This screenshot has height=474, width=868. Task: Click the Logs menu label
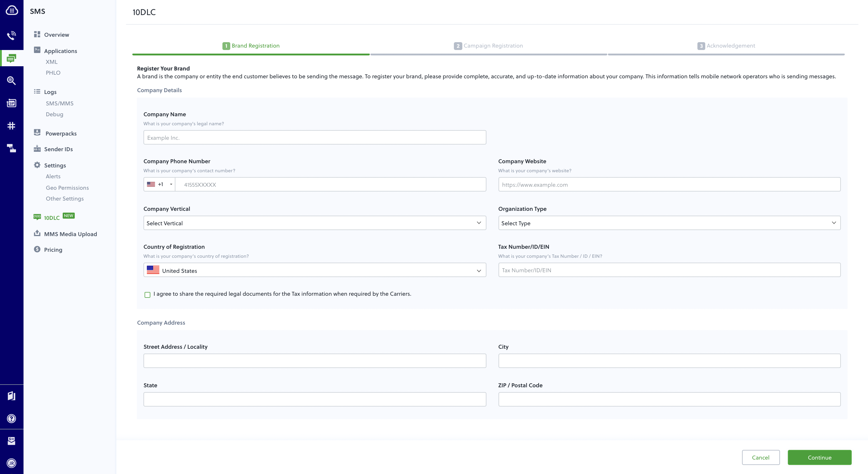[x=50, y=92]
